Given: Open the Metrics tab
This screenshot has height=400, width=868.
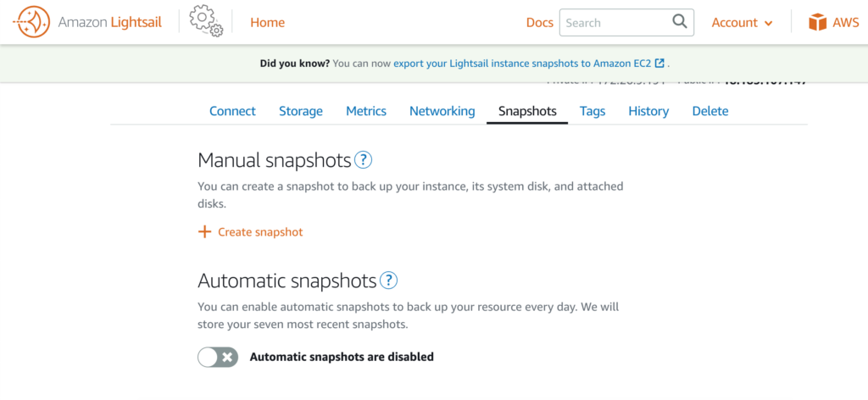Looking at the screenshot, I should [x=366, y=111].
